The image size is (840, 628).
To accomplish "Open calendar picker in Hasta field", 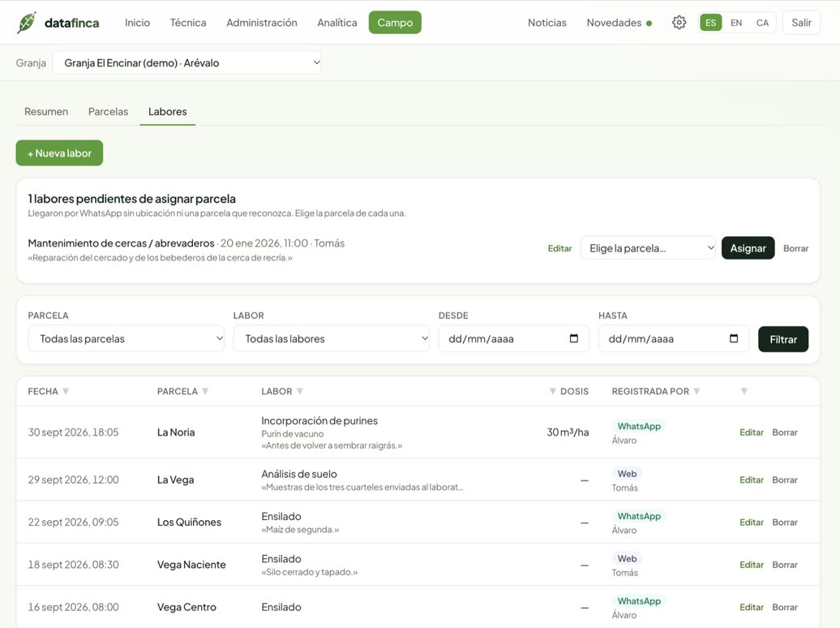I will coord(734,338).
